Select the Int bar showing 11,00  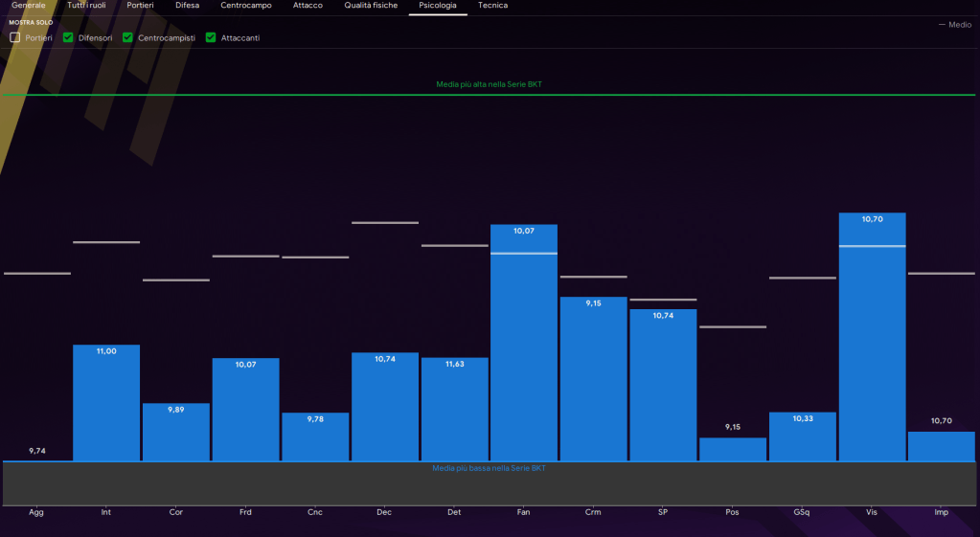(106, 402)
